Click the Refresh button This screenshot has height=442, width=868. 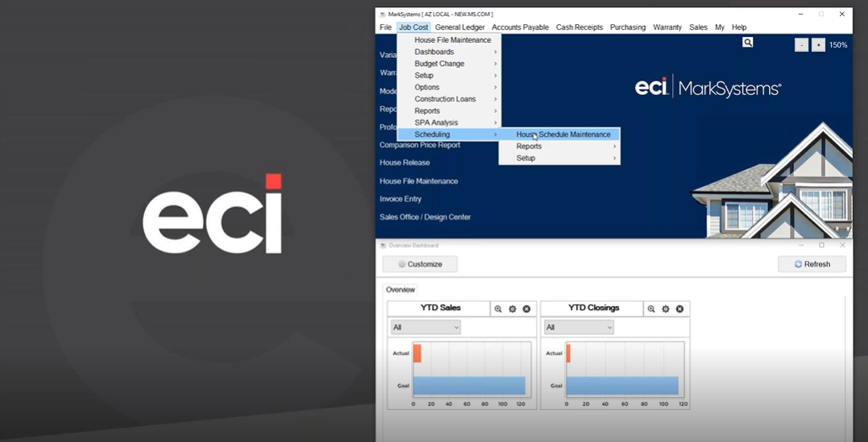click(812, 264)
